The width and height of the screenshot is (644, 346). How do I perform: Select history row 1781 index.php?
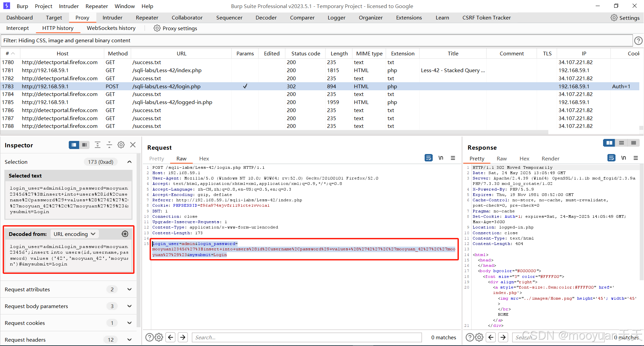click(x=320, y=70)
